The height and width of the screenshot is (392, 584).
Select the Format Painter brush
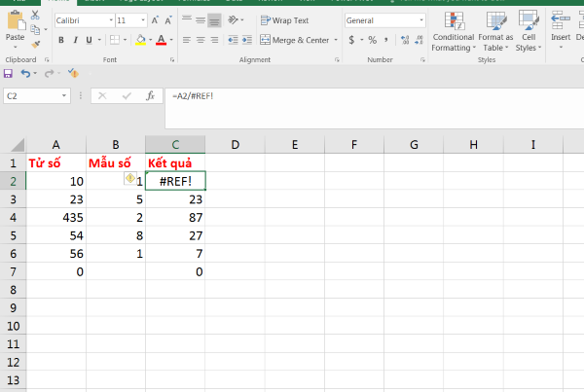click(36, 43)
